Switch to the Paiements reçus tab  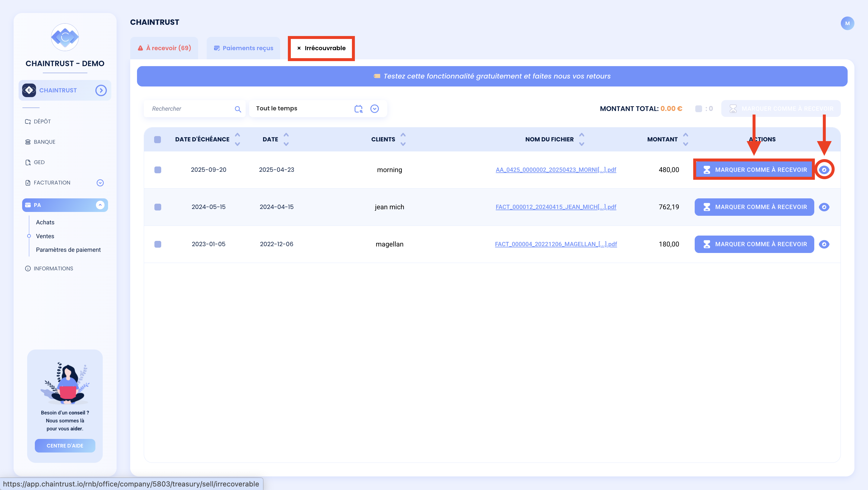(x=244, y=48)
